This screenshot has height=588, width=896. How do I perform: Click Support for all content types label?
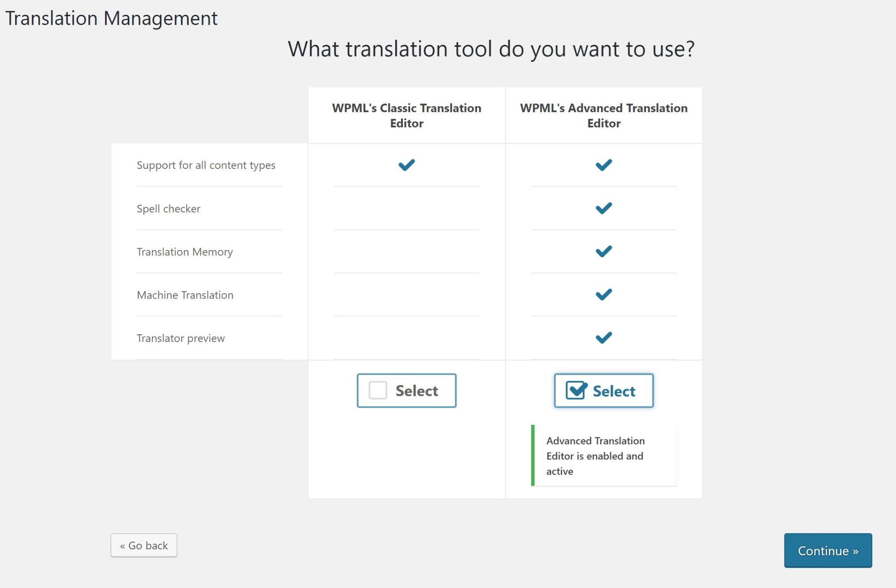206,165
